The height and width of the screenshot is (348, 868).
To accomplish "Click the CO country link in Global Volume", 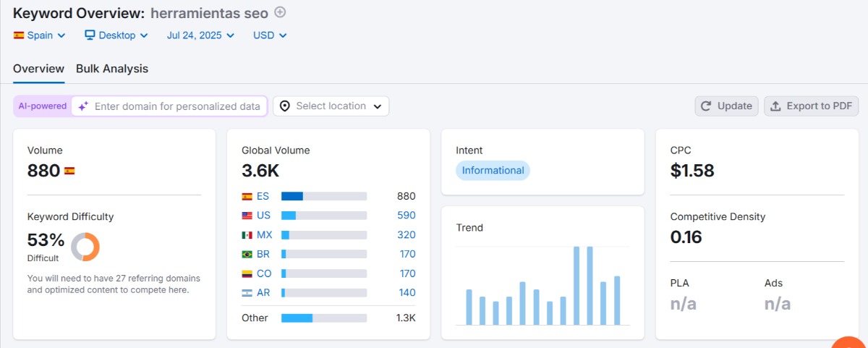I will click(x=264, y=274).
